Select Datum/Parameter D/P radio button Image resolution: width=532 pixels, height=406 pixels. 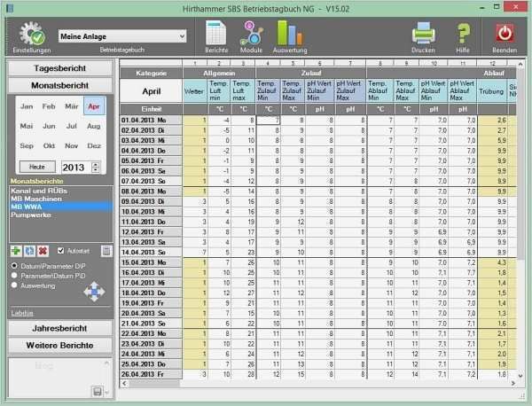click(14, 266)
